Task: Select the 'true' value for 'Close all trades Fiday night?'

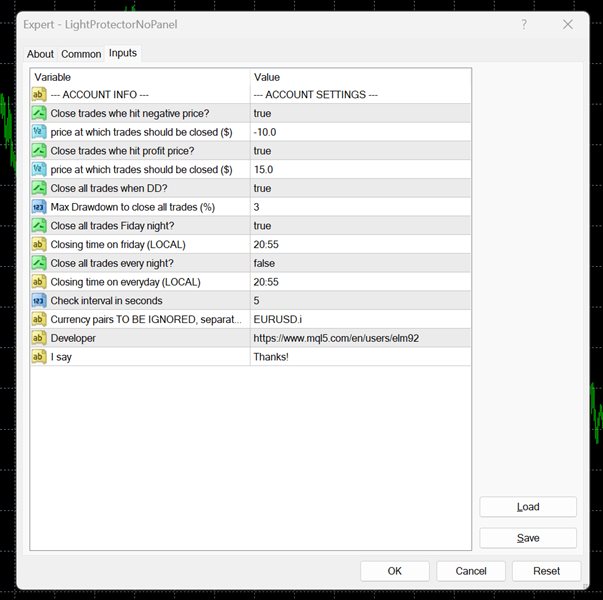Action: (360, 226)
